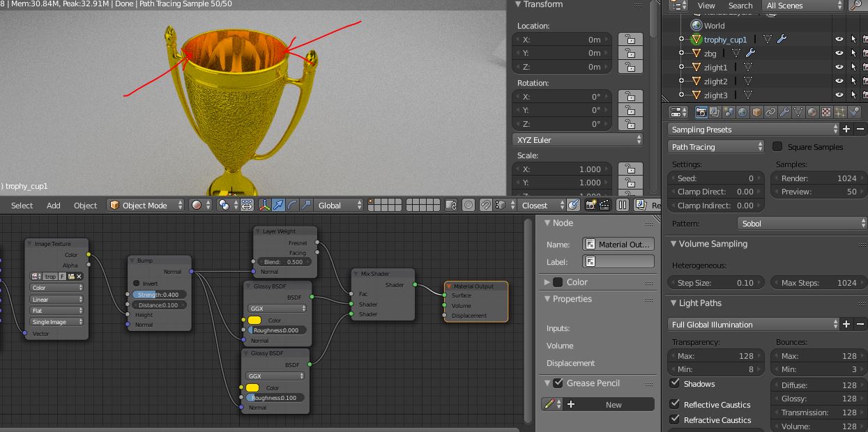
Task: Toggle visibility eye for zlight2
Action: [839, 81]
